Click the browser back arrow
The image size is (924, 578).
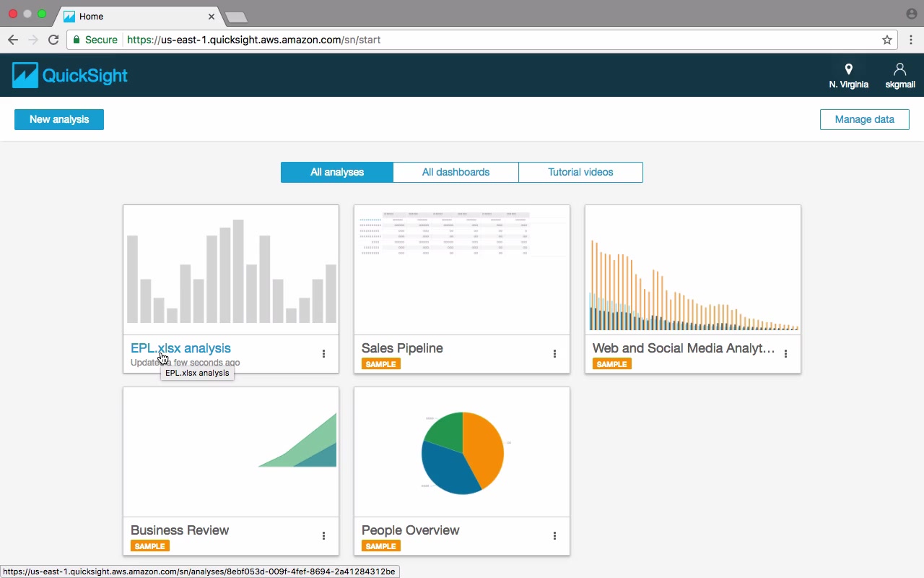[12, 40]
